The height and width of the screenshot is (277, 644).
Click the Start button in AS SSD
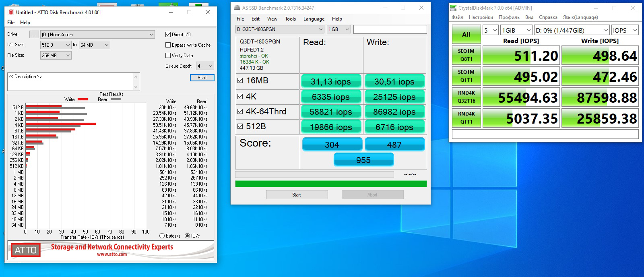297,195
